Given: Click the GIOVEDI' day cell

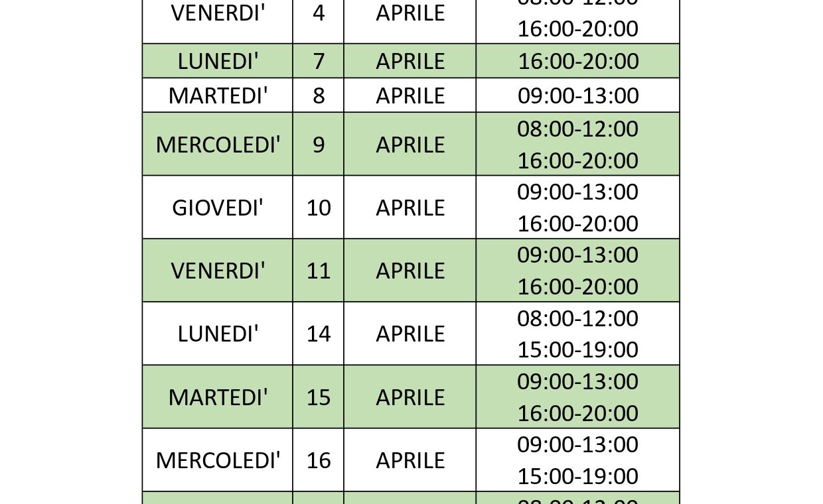Looking at the screenshot, I should point(218,208).
